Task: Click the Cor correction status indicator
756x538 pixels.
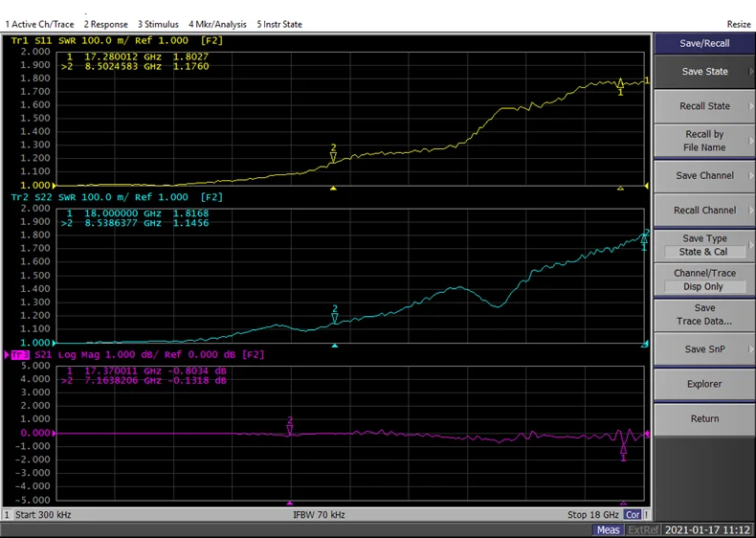Action: (x=633, y=515)
